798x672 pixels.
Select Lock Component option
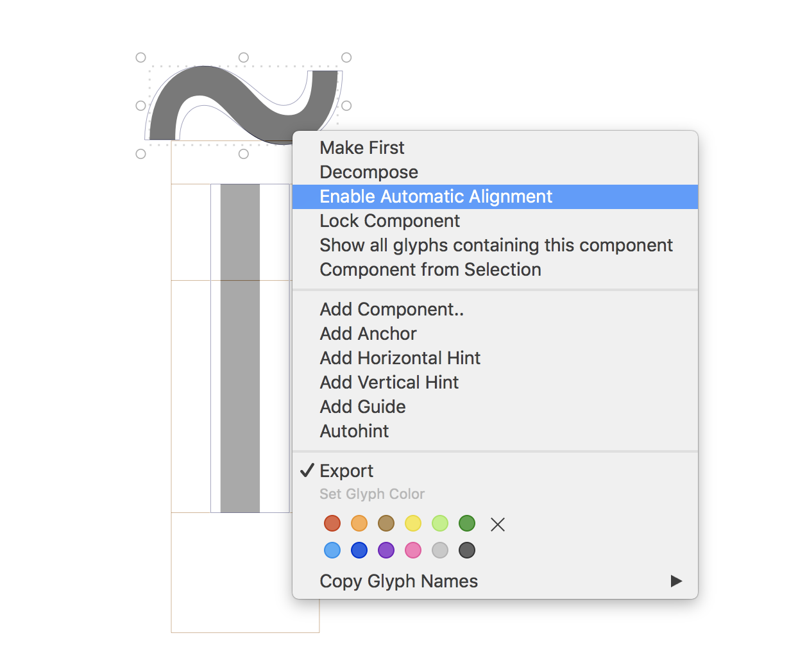389,221
